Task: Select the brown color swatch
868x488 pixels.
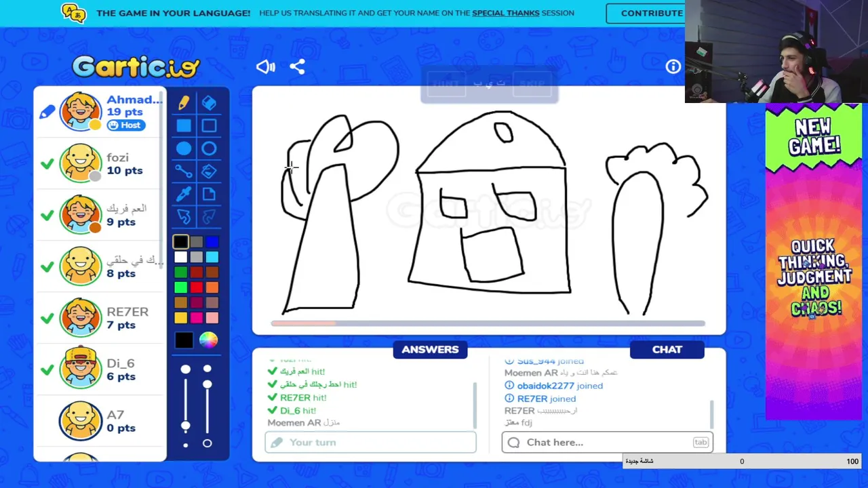Action: point(212,272)
